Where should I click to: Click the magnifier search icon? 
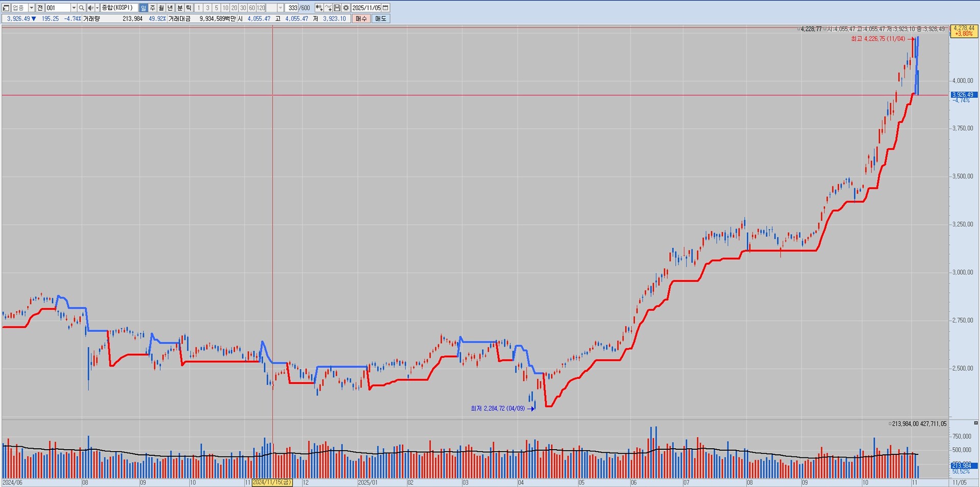click(x=82, y=8)
